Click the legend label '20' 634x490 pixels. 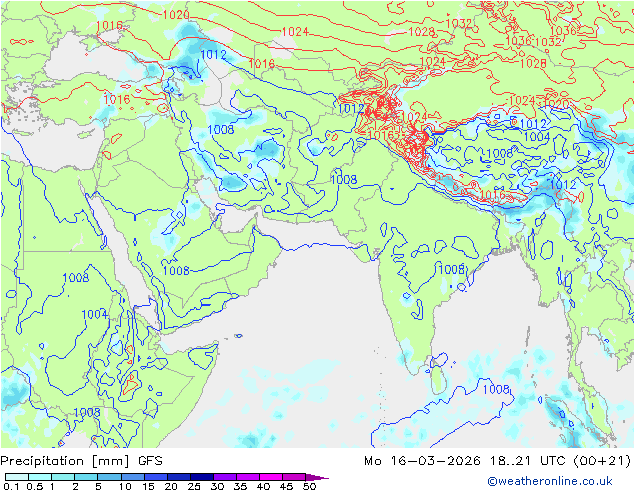tap(171, 486)
